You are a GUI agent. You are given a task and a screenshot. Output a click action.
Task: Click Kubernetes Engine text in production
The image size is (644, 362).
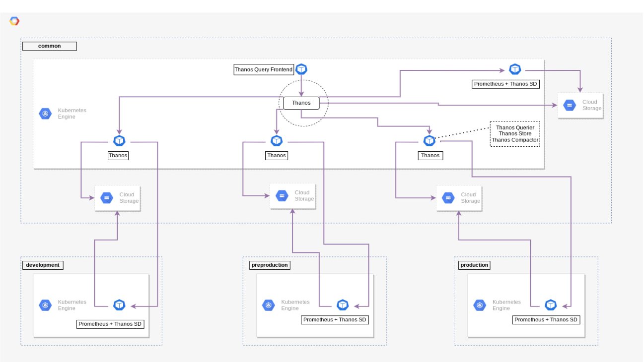[x=506, y=305]
